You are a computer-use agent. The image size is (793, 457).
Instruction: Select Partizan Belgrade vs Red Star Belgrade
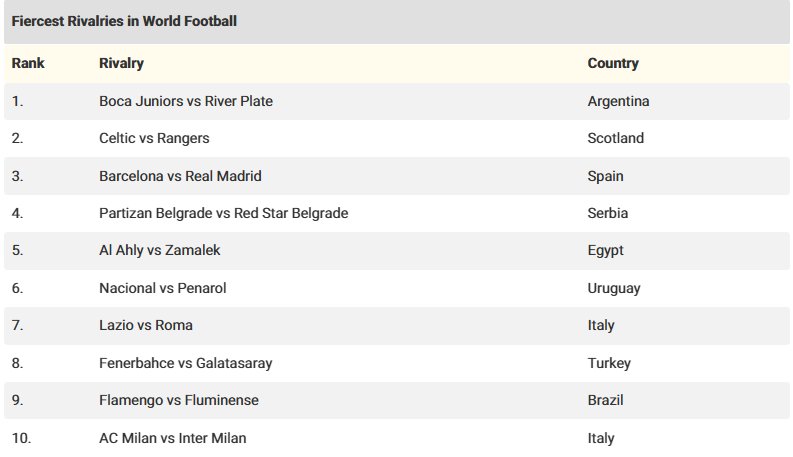click(x=223, y=213)
